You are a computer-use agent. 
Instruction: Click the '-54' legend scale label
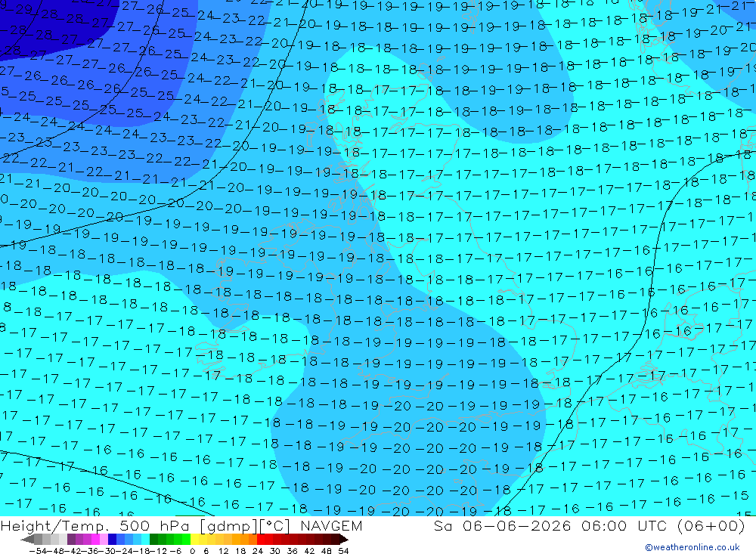pos(38,551)
